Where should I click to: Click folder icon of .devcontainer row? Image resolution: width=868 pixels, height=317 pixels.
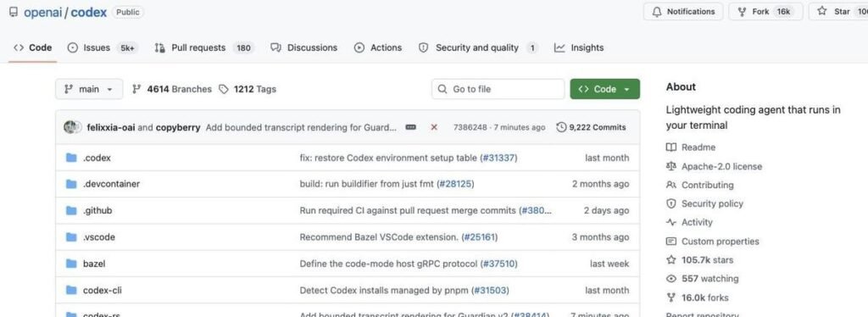[71, 184]
